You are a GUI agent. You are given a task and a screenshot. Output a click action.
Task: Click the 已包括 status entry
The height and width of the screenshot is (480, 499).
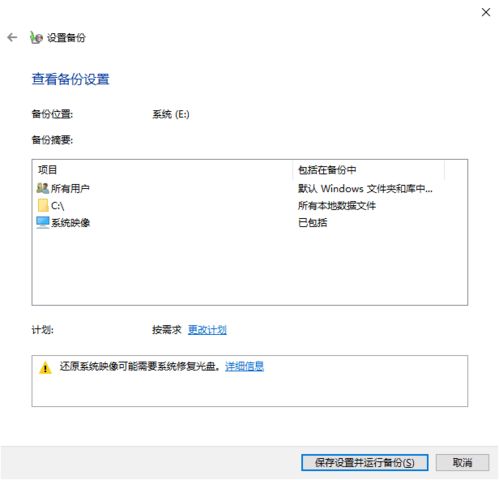point(312,223)
